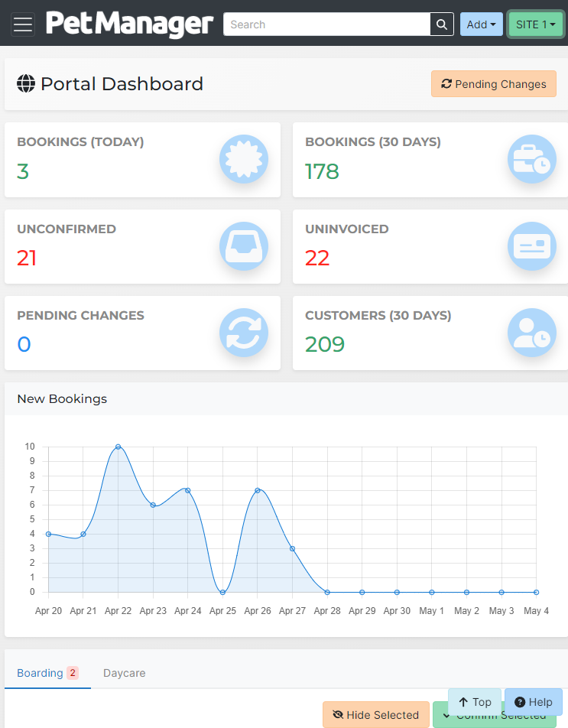Click the Customers 30 Days user icon
The image size is (568, 728).
pos(532,333)
